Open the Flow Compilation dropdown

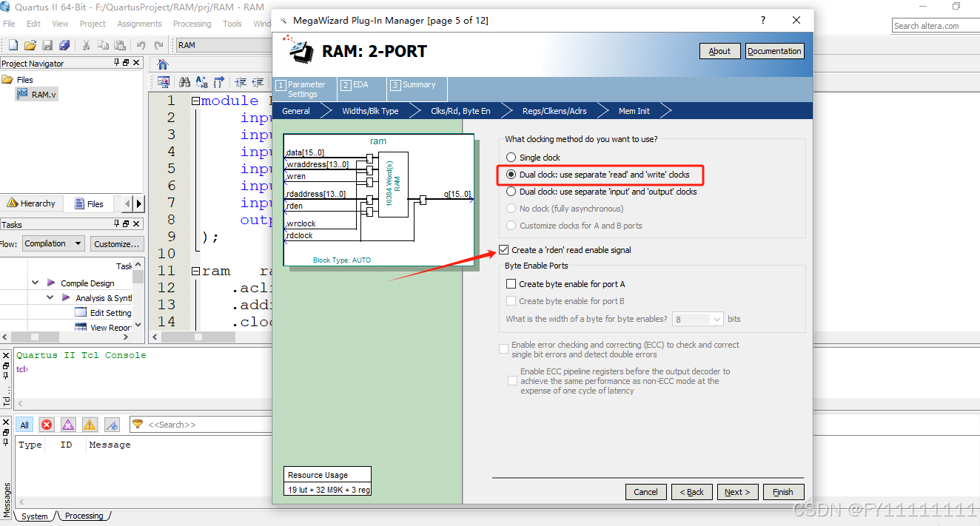coord(53,243)
